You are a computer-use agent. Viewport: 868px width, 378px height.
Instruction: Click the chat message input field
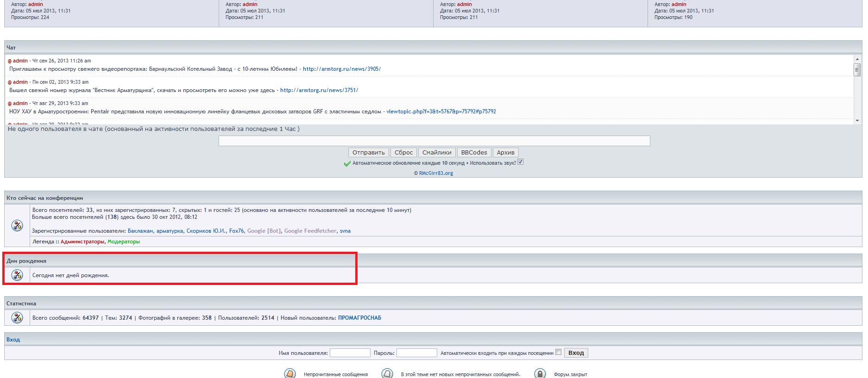(434, 141)
